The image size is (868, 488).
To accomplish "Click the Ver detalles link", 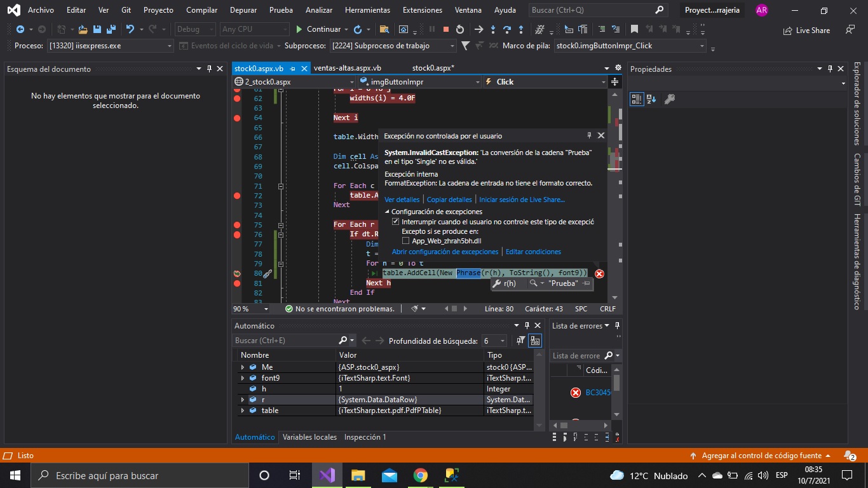I will [x=402, y=200].
